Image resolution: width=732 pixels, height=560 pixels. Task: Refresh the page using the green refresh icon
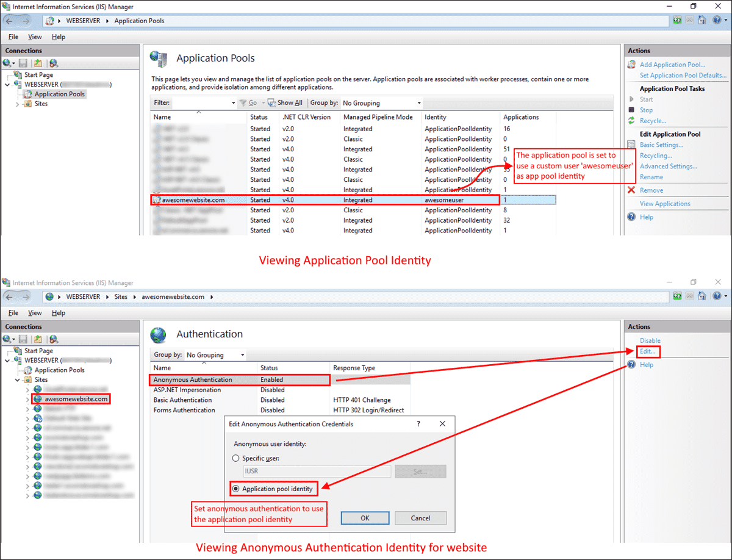coord(677,20)
